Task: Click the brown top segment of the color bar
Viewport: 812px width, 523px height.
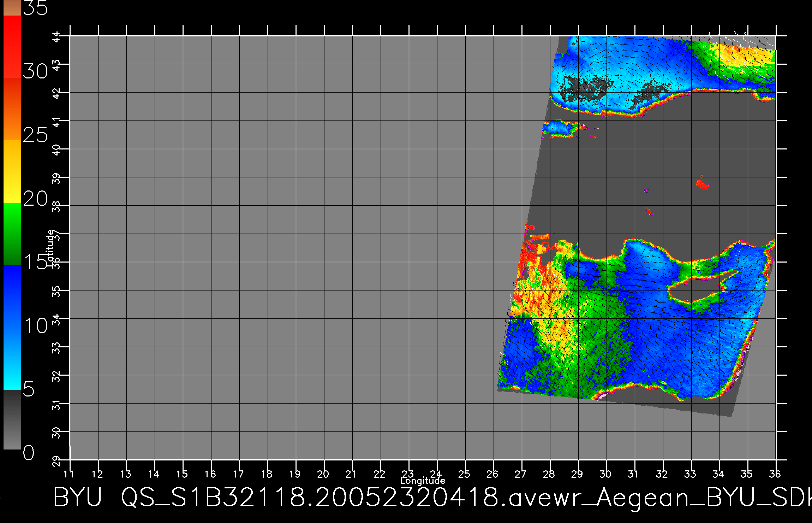Action: tap(12, 8)
